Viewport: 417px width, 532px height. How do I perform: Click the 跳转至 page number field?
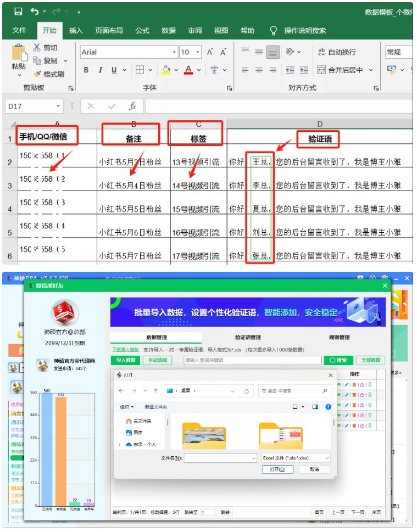coord(208,512)
